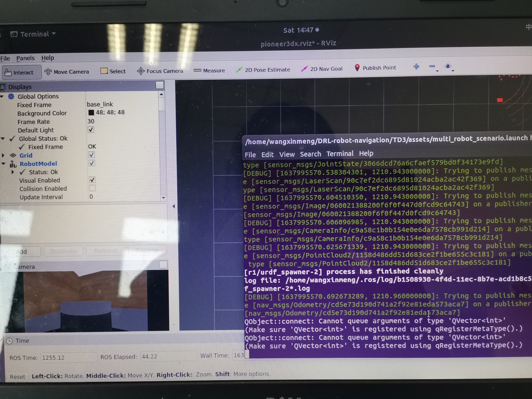Pick the Measure tool
The image size is (532, 399).
pyautogui.click(x=209, y=70)
